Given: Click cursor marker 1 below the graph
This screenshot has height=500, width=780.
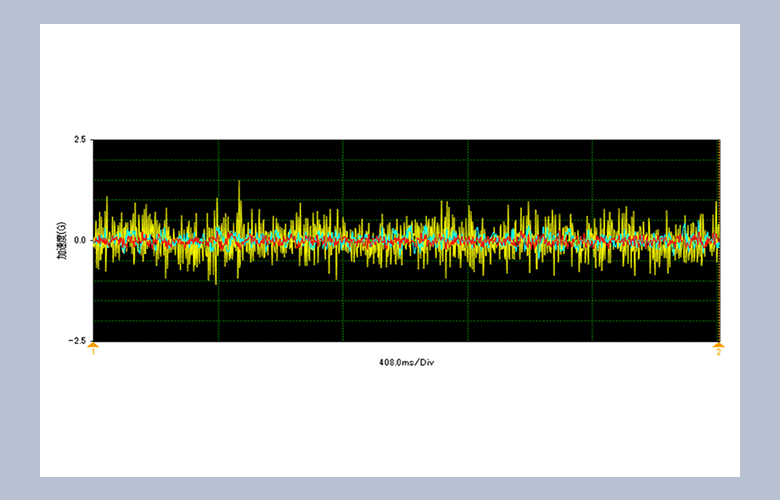Looking at the screenshot, I should point(93,349).
